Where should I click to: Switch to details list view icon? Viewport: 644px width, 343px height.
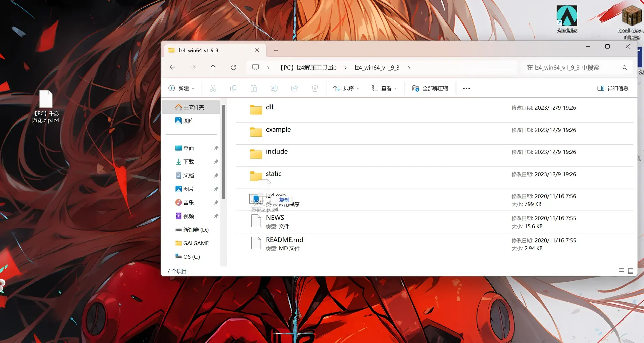click(x=621, y=271)
